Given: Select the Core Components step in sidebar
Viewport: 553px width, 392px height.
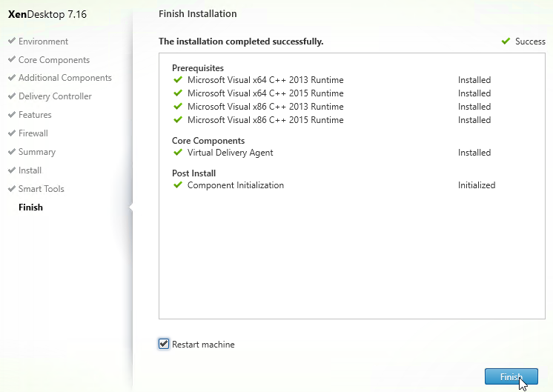Looking at the screenshot, I should 54,60.
